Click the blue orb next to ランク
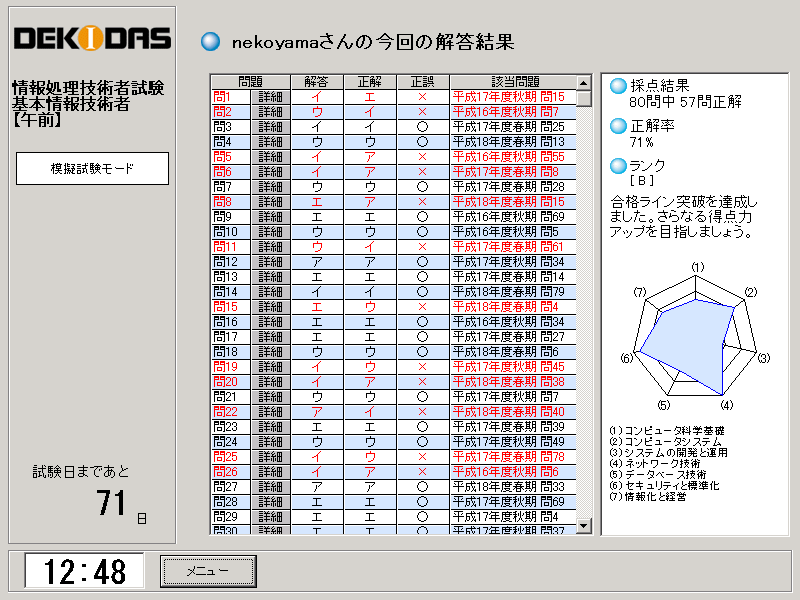The width and height of the screenshot is (800, 600). tap(618, 166)
